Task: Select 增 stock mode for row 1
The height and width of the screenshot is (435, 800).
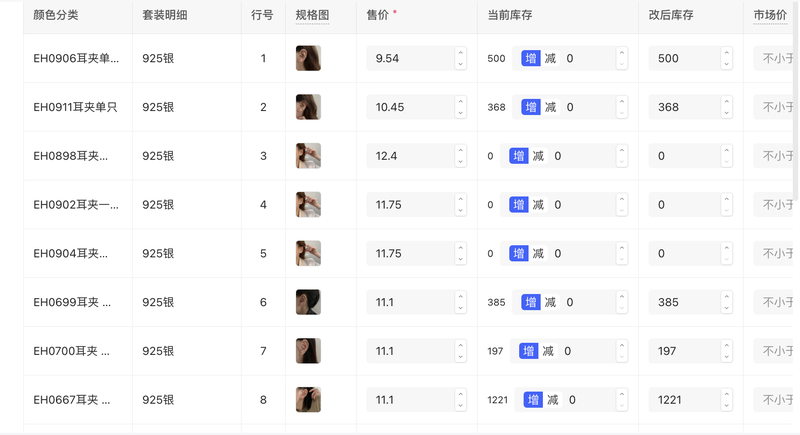Action: pos(530,59)
